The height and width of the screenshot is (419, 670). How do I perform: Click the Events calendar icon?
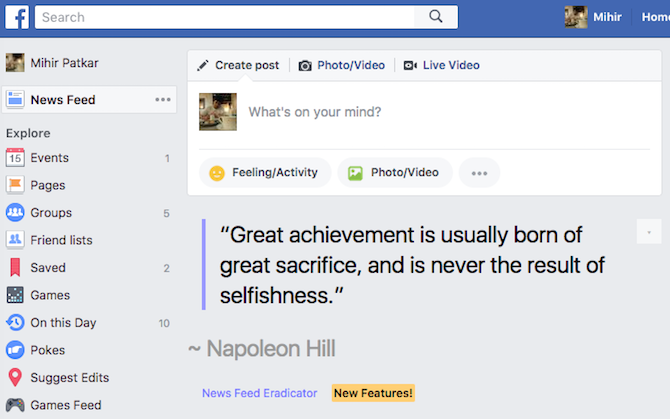pyautogui.click(x=15, y=158)
